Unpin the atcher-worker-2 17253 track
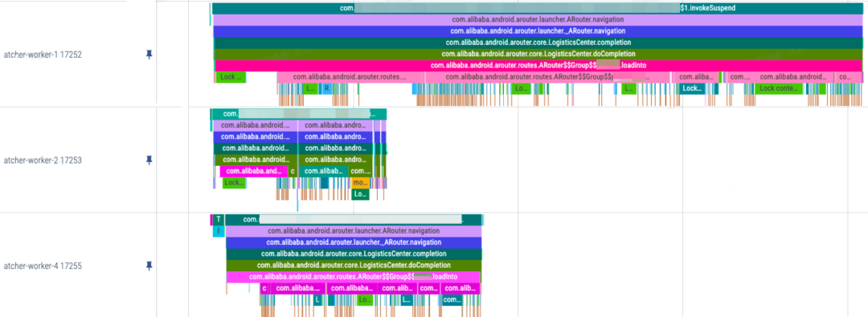The width and height of the screenshot is (868, 317). [149, 161]
